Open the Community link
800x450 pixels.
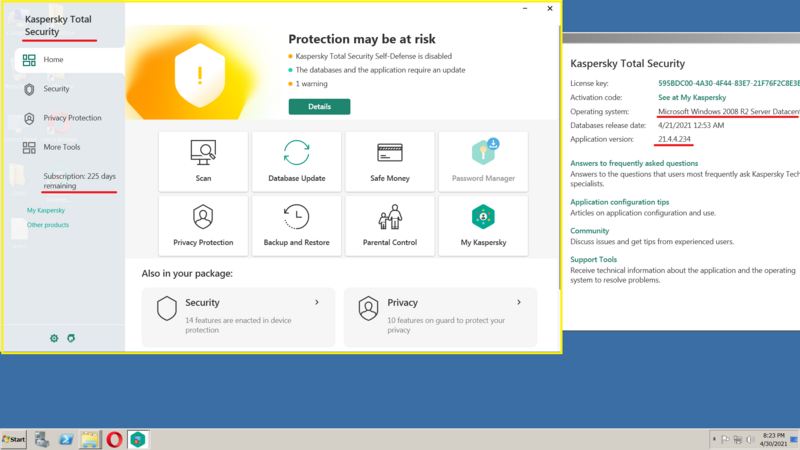589,231
